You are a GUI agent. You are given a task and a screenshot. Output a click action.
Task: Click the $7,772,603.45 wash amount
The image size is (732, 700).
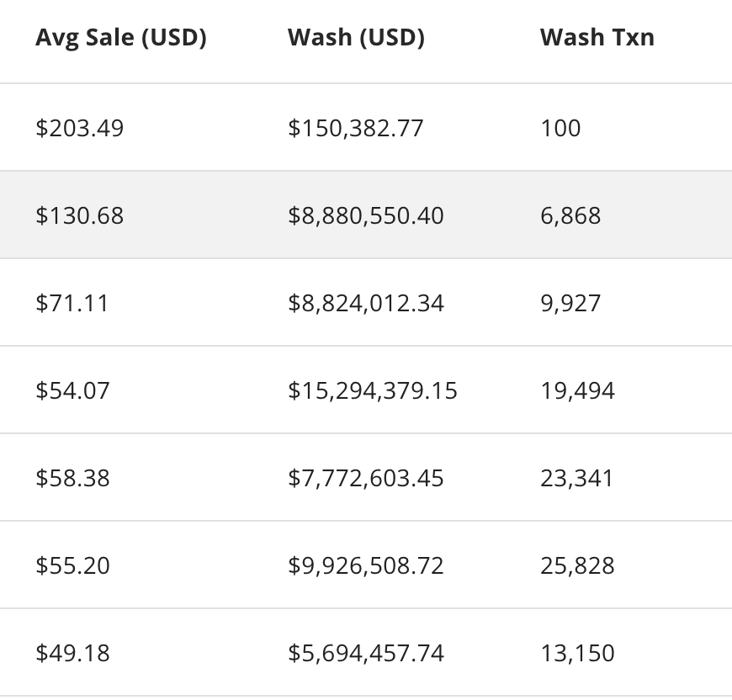click(366, 479)
